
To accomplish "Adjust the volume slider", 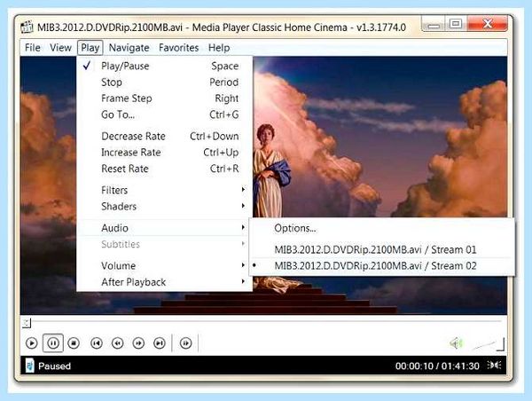I will [488, 344].
